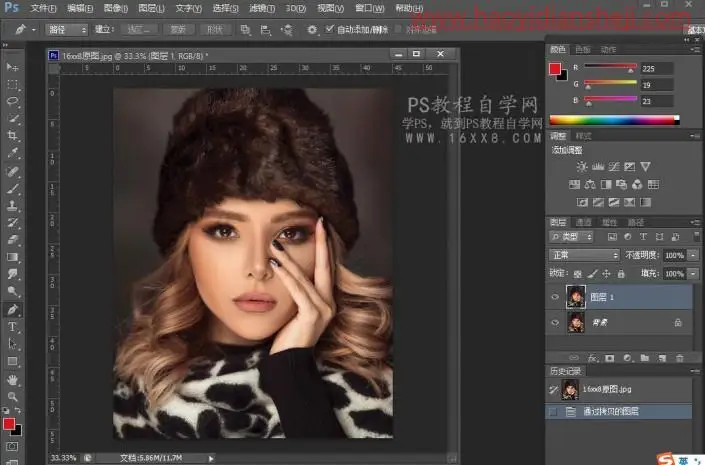Switch to the 路径 panel tab
Viewport: 705px width, 465px height.
coord(636,222)
